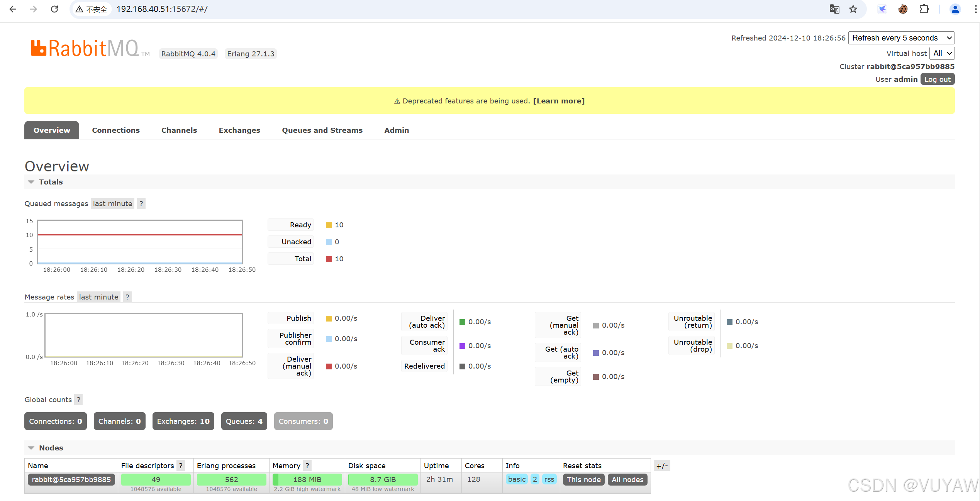This screenshot has width=980, height=501.
Task: Toggle the rss info badge
Action: (x=549, y=479)
